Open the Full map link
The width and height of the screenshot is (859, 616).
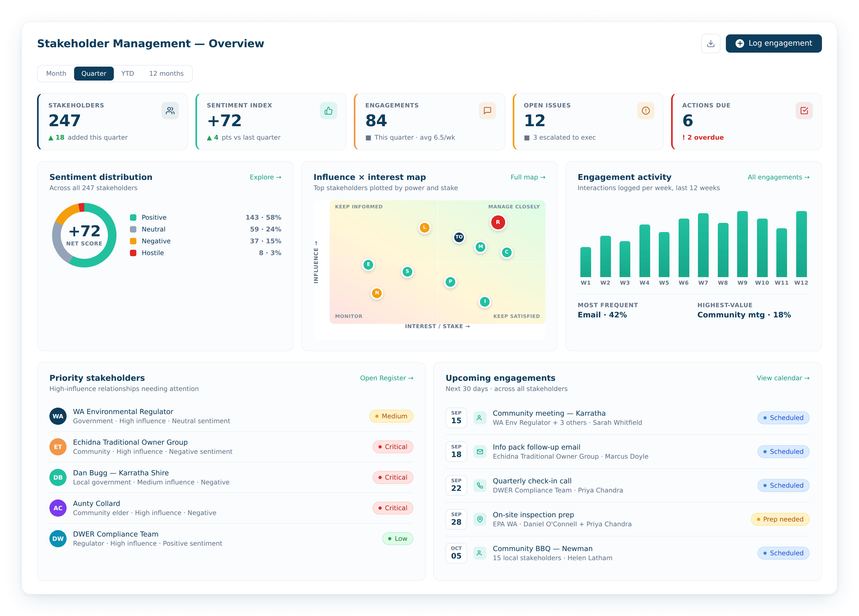pos(527,177)
